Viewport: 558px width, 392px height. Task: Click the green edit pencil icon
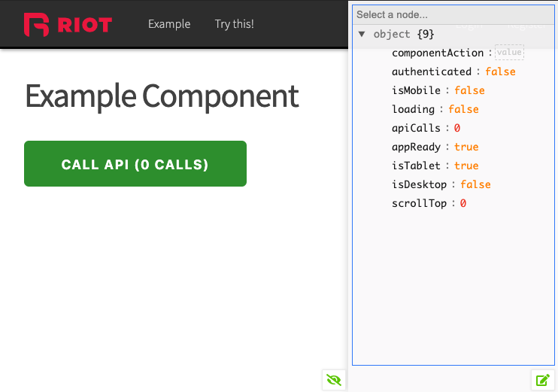543,380
